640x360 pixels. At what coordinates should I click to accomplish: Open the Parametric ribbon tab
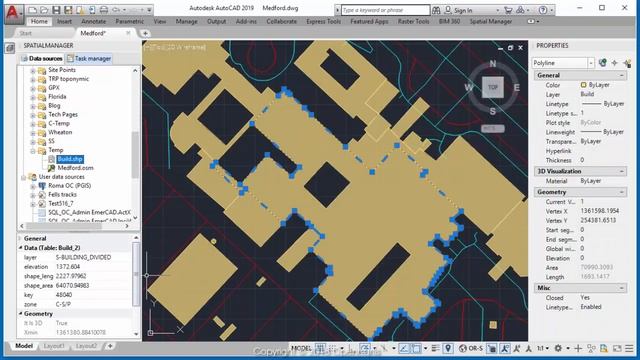click(129, 21)
